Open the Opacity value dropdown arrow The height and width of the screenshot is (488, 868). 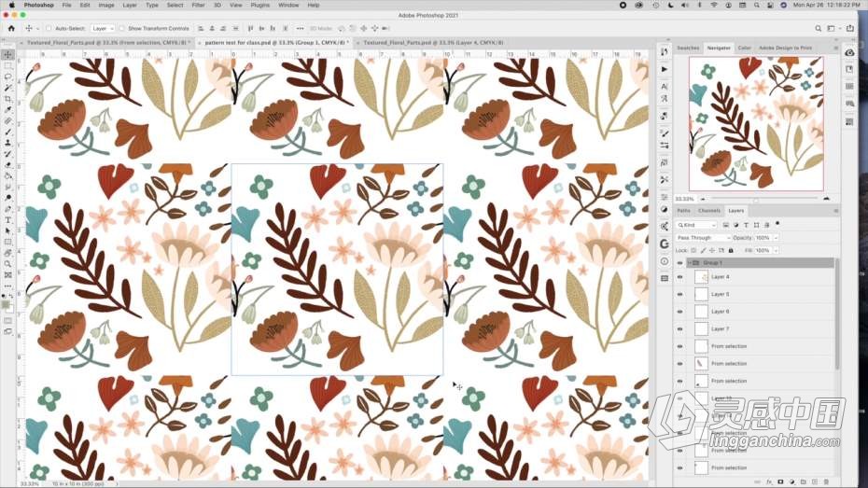click(x=777, y=238)
